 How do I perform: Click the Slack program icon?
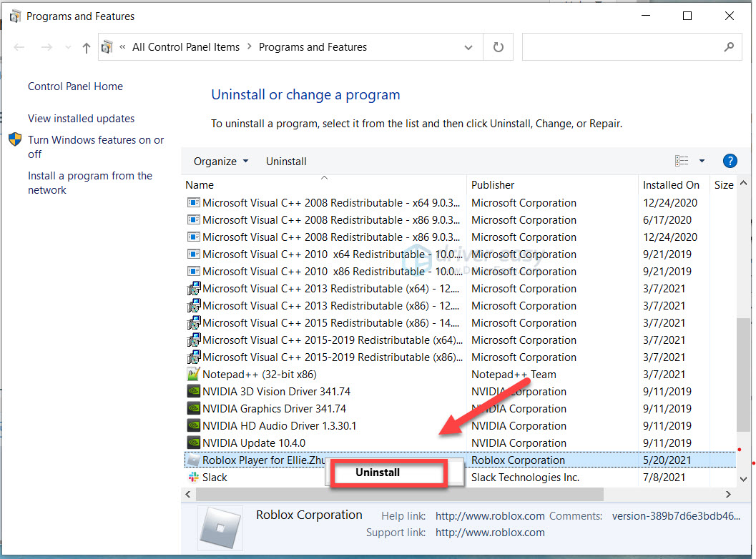[193, 477]
